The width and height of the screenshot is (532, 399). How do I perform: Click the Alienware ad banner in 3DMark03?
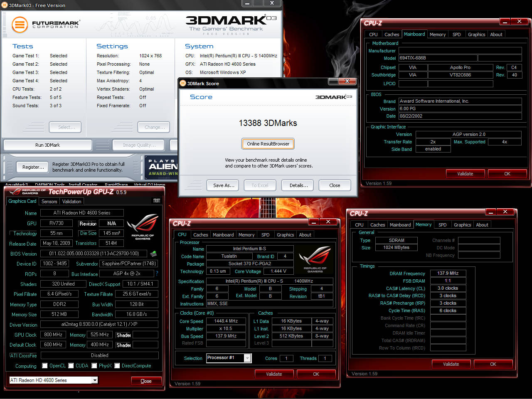tap(161, 167)
